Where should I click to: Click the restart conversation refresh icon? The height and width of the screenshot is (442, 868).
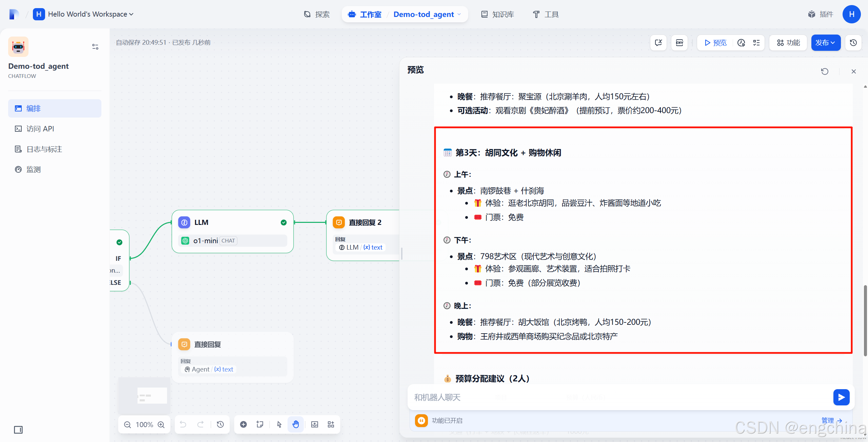pos(825,71)
